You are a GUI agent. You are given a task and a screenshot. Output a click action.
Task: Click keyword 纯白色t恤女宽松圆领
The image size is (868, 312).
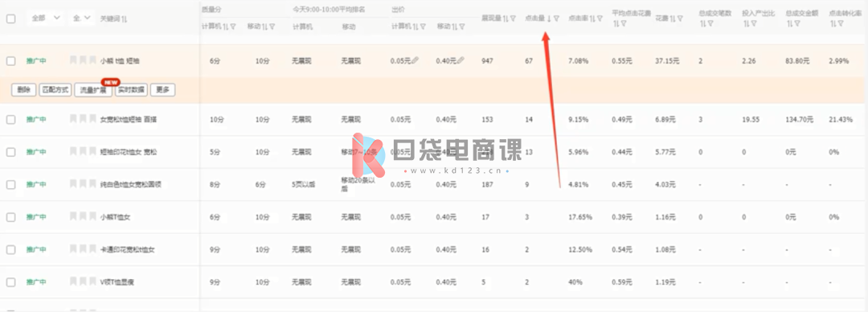(x=130, y=184)
